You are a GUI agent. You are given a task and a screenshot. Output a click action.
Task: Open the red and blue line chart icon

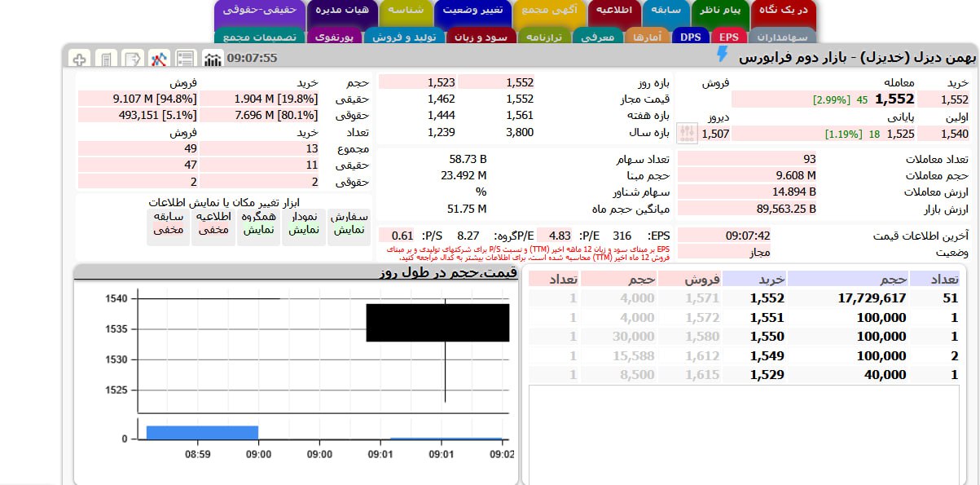[x=160, y=59]
